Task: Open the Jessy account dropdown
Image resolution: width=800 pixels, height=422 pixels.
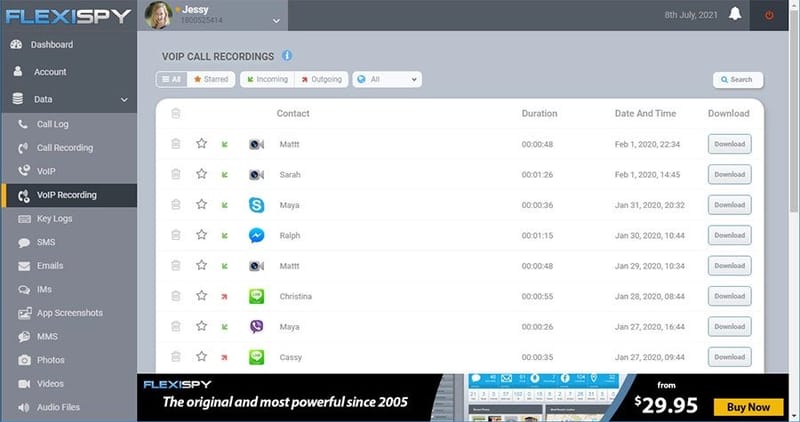Action: pos(277,19)
